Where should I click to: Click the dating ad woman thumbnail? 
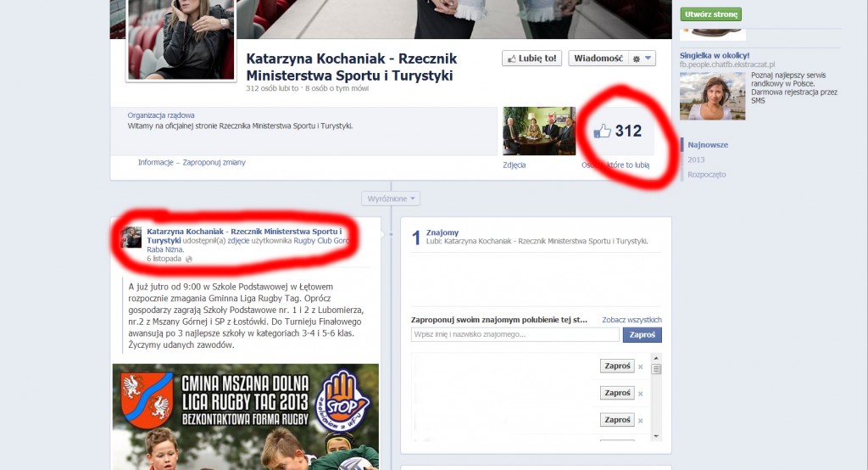[x=712, y=96]
